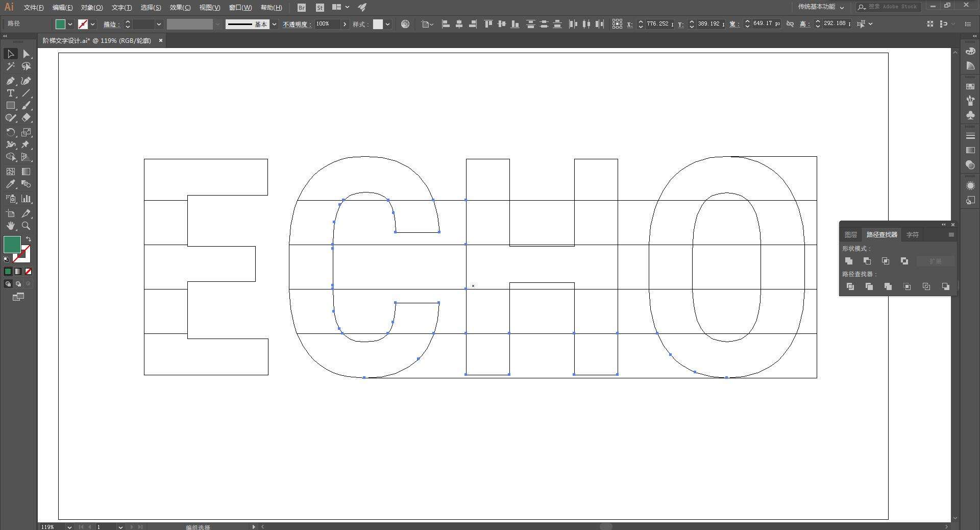980x530 pixels.
Task: Open the 效果 menu
Action: point(180,7)
